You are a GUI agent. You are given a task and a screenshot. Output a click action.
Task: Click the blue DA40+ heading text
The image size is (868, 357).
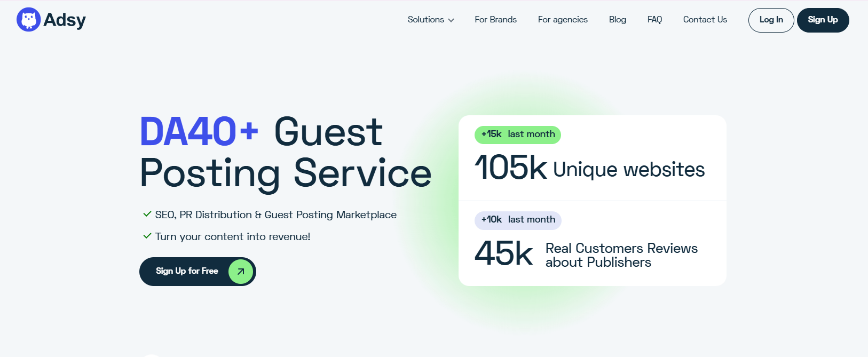click(x=199, y=132)
